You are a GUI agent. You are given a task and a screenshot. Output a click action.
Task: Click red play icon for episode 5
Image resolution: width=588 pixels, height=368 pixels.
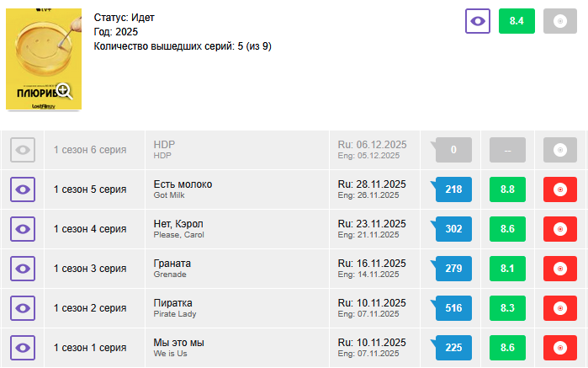(560, 189)
